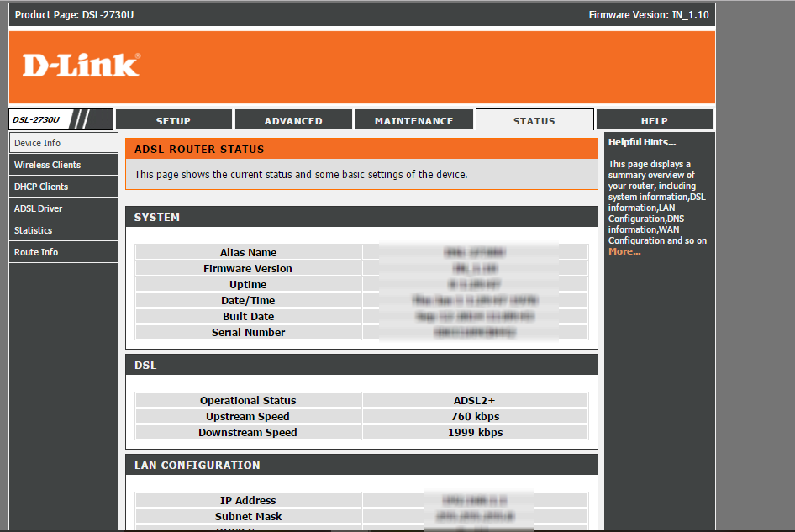This screenshot has width=795, height=532.
Task: Click the More... link in Helpful Hints
Action: (624, 251)
